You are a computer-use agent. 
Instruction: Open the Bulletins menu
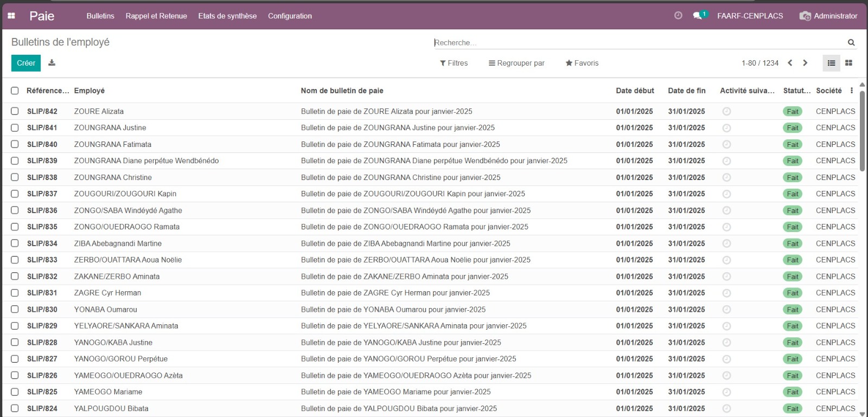click(x=100, y=16)
